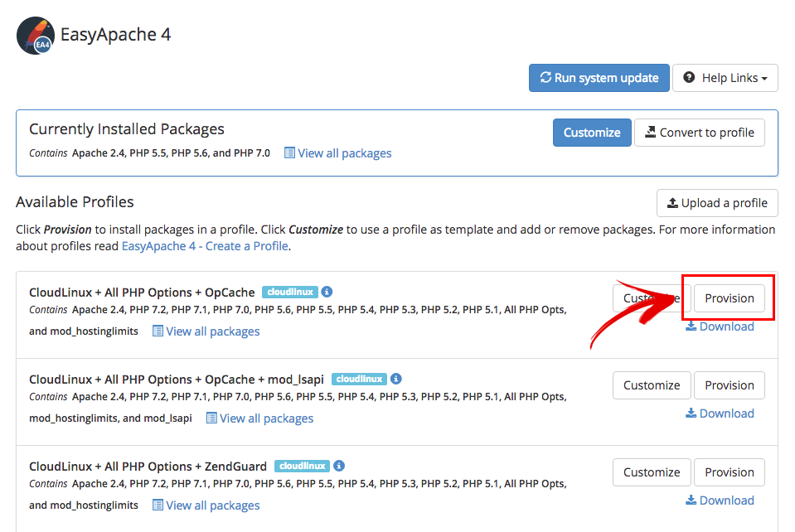This screenshot has height=532, width=795.
Task: Run system update
Action: coord(599,78)
